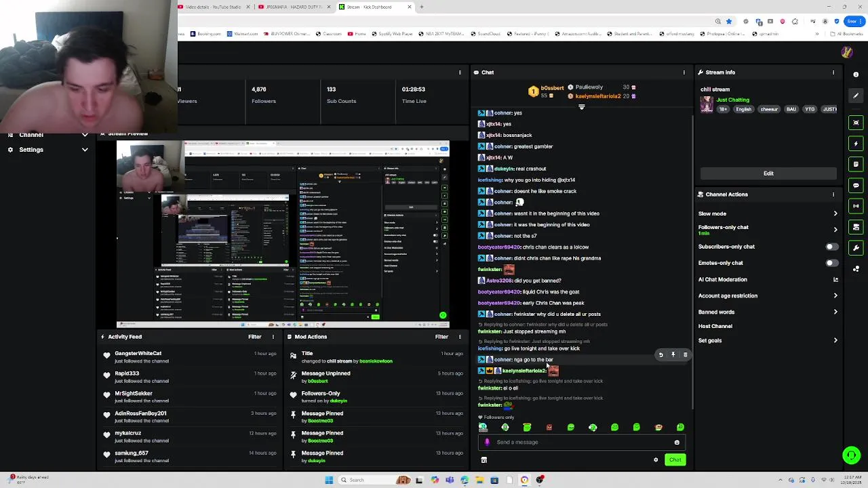The image size is (868, 488).
Task: Click the stream preview thumbnail
Action: tap(283, 234)
